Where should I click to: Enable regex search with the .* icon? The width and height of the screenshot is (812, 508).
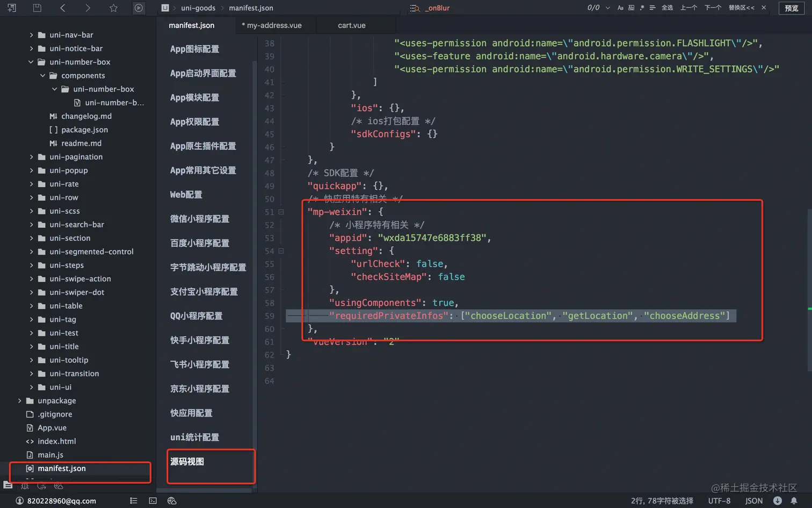pyautogui.click(x=642, y=8)
